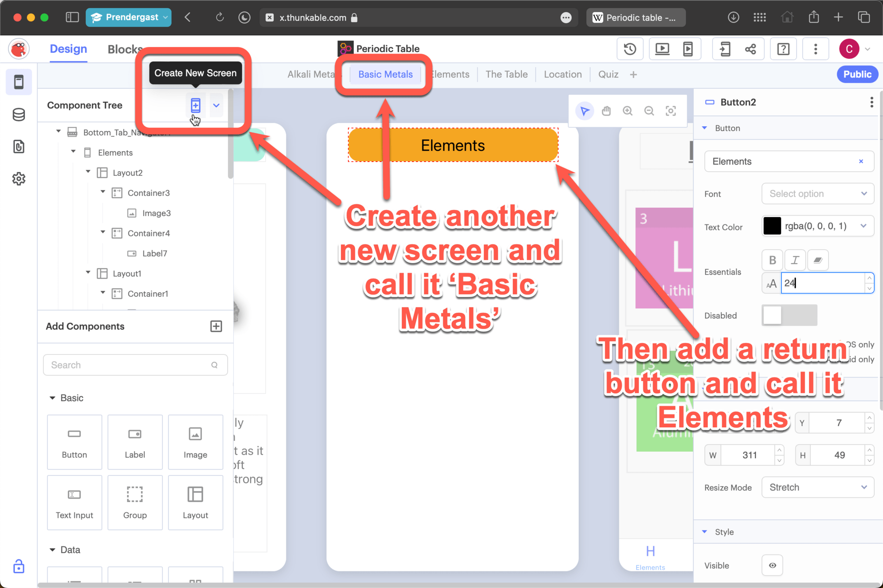Viewport: 883px width, 588px height.
Task: Click the Create New Screen icon
Action: pyautogui.click(x=195, y=105)
